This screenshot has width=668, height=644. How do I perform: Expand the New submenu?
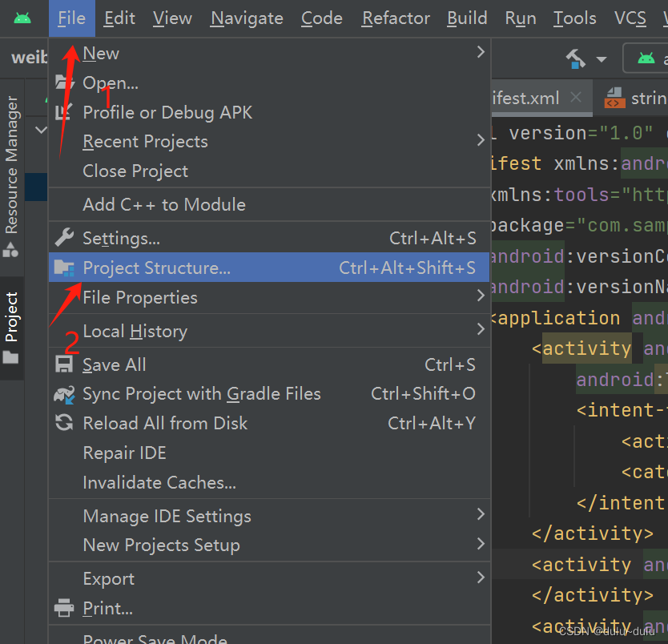coord(269,53)
